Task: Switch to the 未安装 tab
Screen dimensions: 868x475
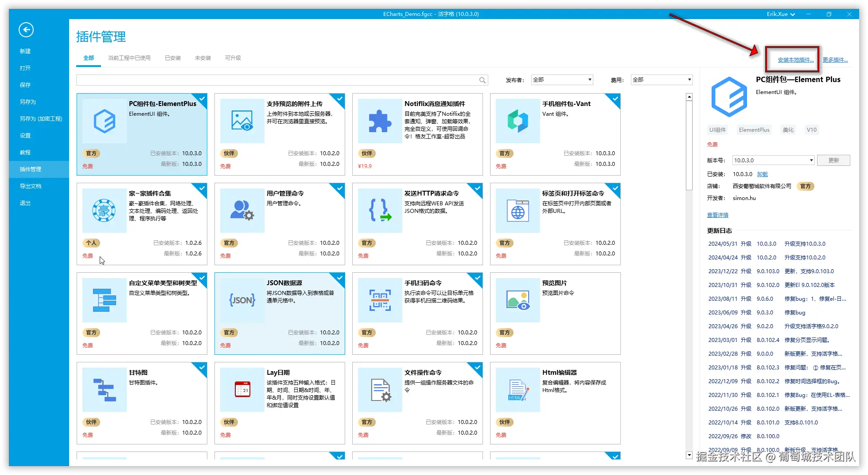Action: tap(203, 58)
